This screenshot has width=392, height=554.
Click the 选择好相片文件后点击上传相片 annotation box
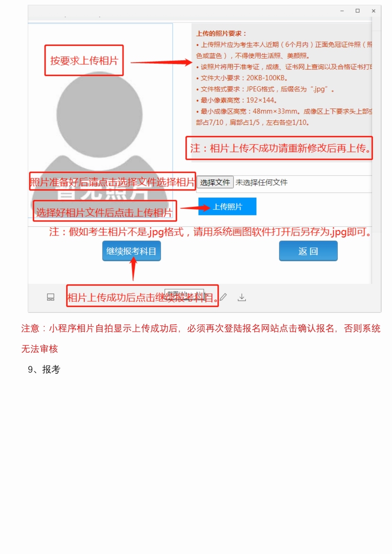105,212
